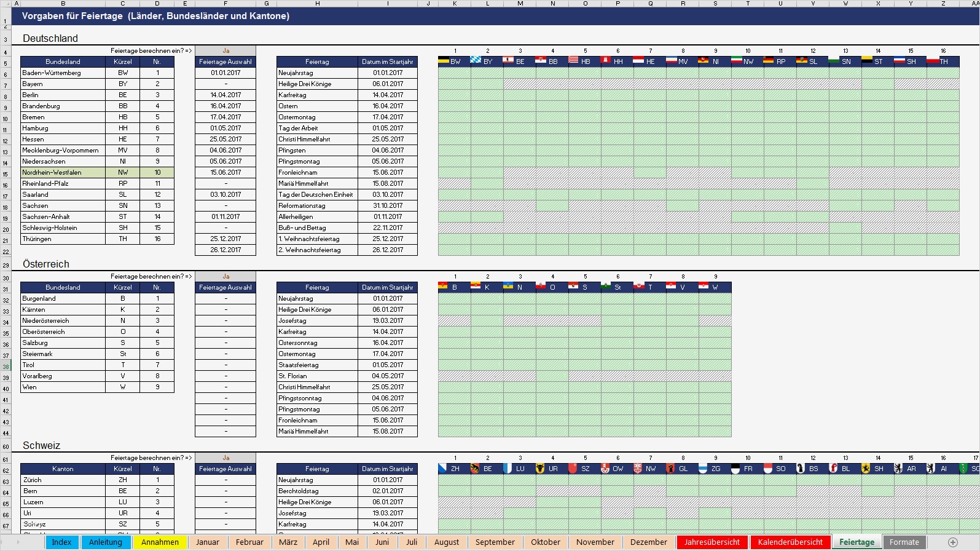Click the Vorgaben für Feiertage title
Screen dimensions: 980x551
[x=155, y=16]
